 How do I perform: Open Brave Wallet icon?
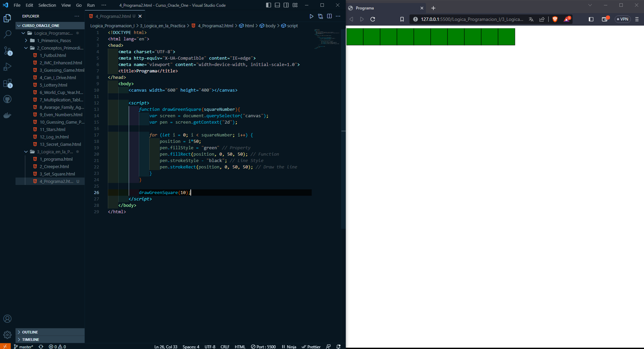tap(605, 19)
